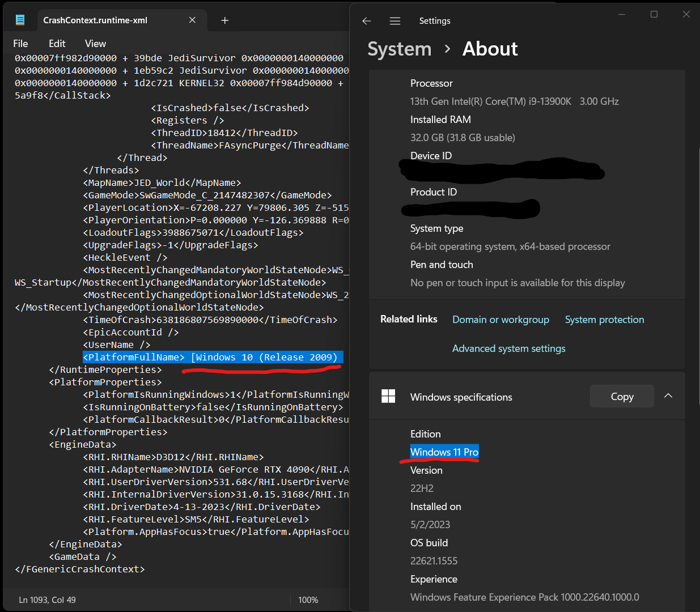Image resolution: width=700 pixels, height=612 pixels.
Task: Click the RHI.DriverDate 4-13-2023 line
Action: coord(201,507)
